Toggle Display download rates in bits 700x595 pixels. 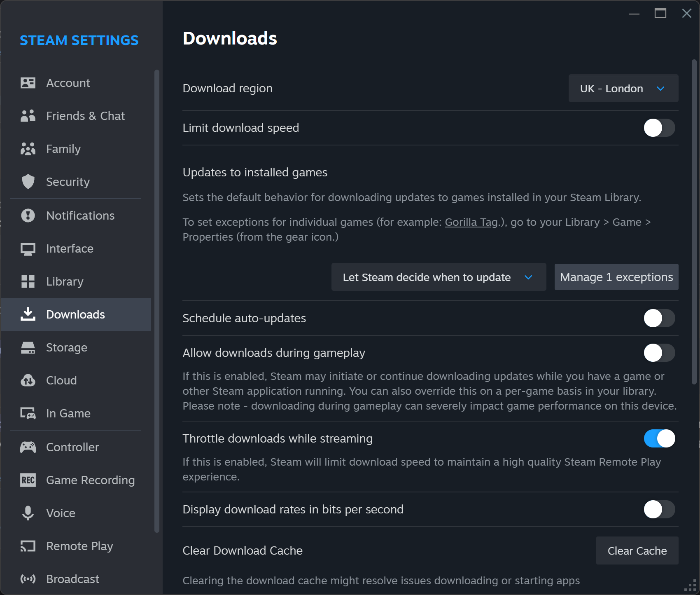pos(659,509)
